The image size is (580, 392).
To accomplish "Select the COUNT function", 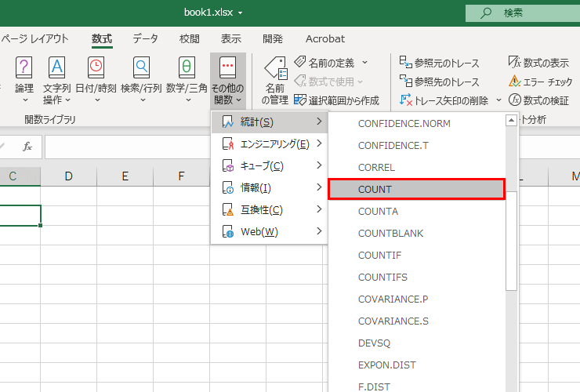I will tap(416, 189).
